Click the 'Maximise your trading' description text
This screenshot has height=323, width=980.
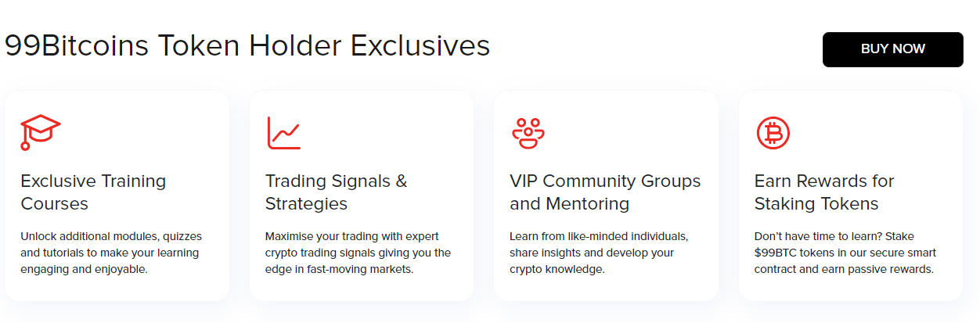[358, 253]
